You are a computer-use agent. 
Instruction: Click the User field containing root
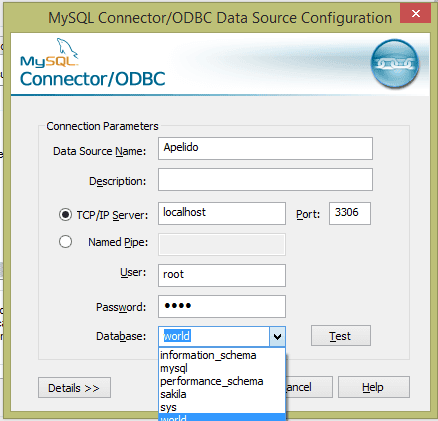tap(222, 275)
